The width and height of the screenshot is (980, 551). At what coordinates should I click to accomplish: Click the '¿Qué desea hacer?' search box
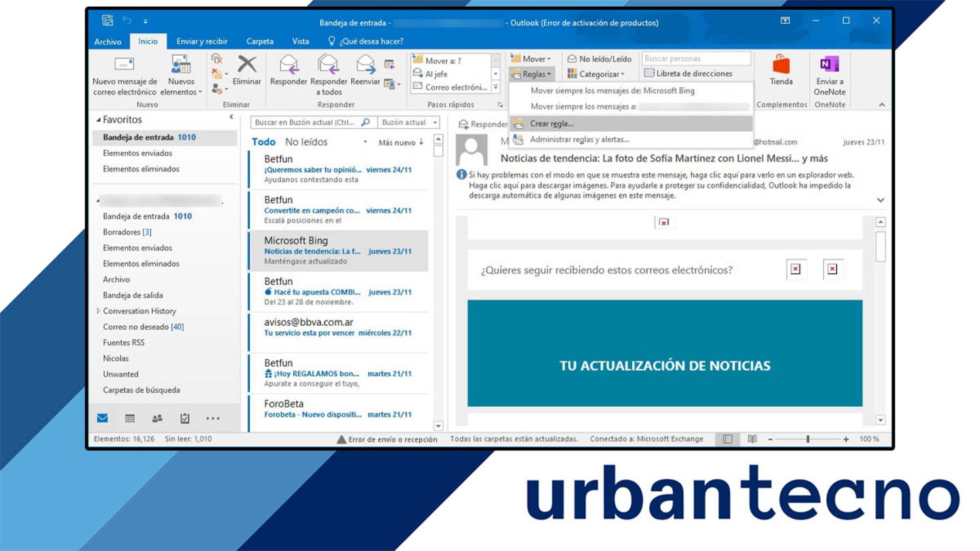click(x=366, y=41)
